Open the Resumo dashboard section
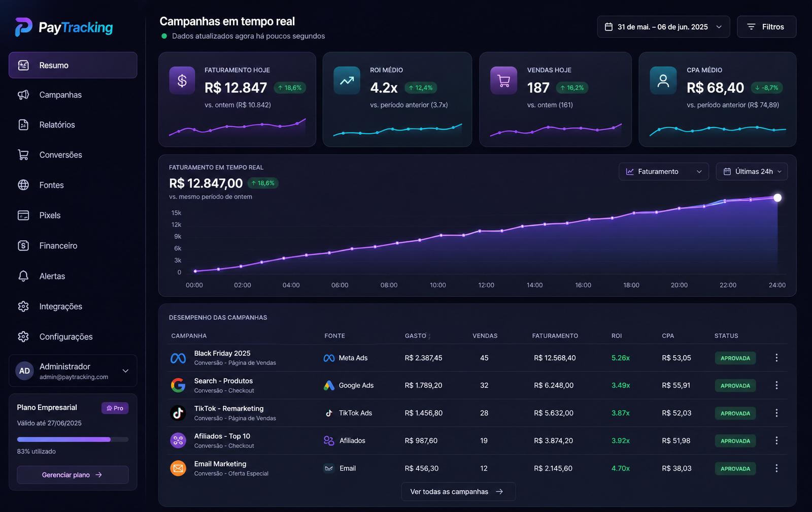The height and width of the screenshot is (512, 812). pyautogui.click(x=73, y=65)
